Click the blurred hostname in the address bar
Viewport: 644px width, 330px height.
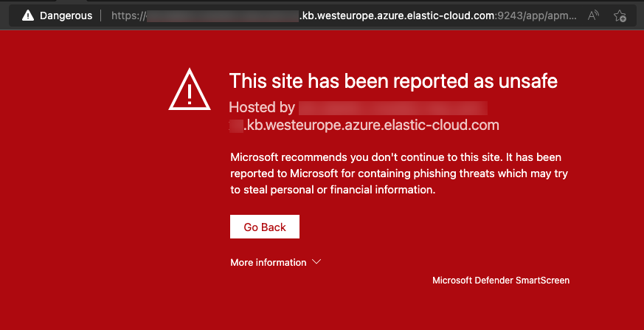pyautogui.click(x=221, y=16)
